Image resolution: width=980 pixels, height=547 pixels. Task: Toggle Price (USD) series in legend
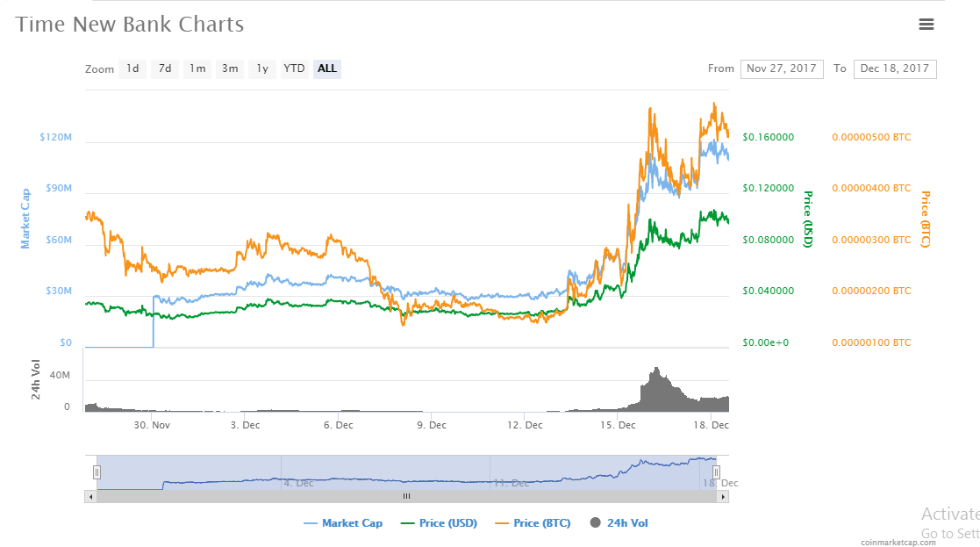439,523
